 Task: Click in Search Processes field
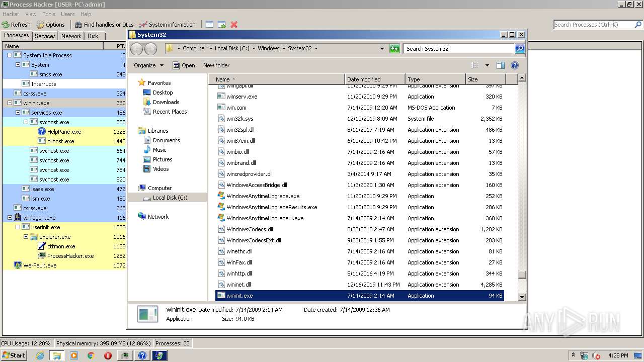click(x=594, y=24)
